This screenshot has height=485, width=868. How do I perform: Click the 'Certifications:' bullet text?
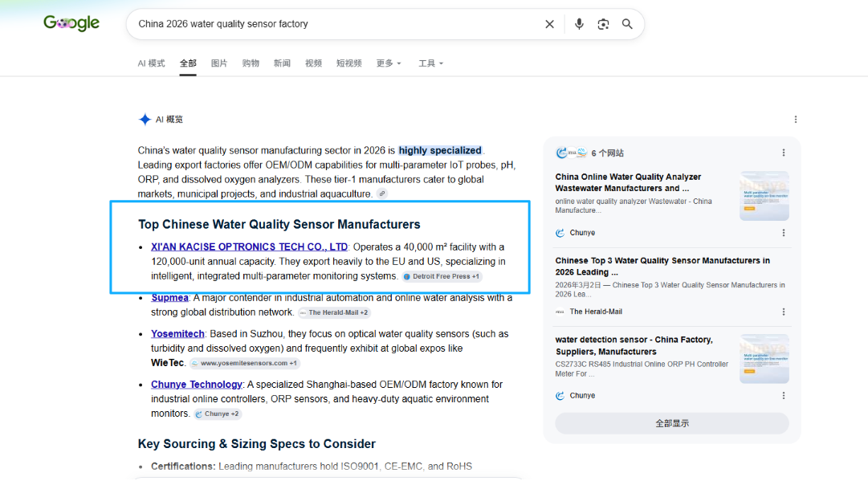183,467
